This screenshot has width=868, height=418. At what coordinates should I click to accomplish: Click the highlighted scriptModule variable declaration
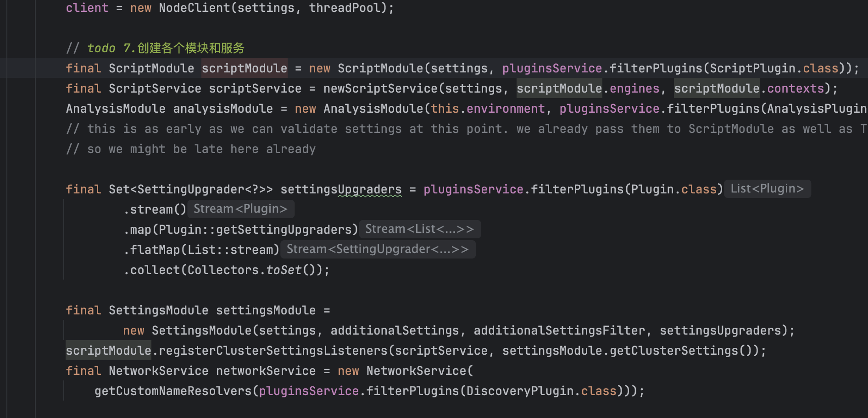click(x=245, y=68)
